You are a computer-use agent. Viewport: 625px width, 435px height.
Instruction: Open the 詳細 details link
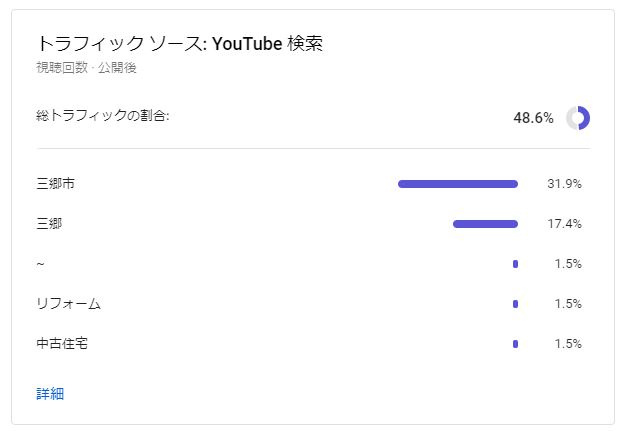(x=50, y=394)
